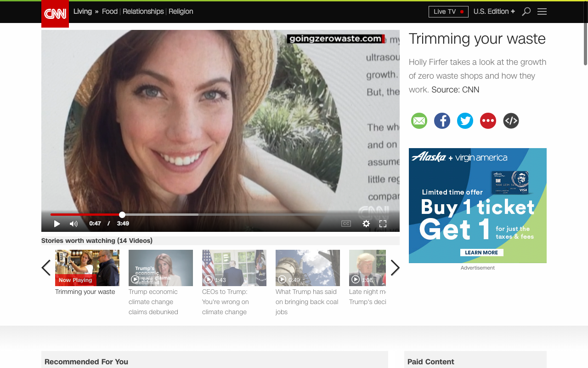Click 'What Trump has said on bringing back coal jobs'
Image resolution: width=588 pixels, height=368 pixels.
307,302
